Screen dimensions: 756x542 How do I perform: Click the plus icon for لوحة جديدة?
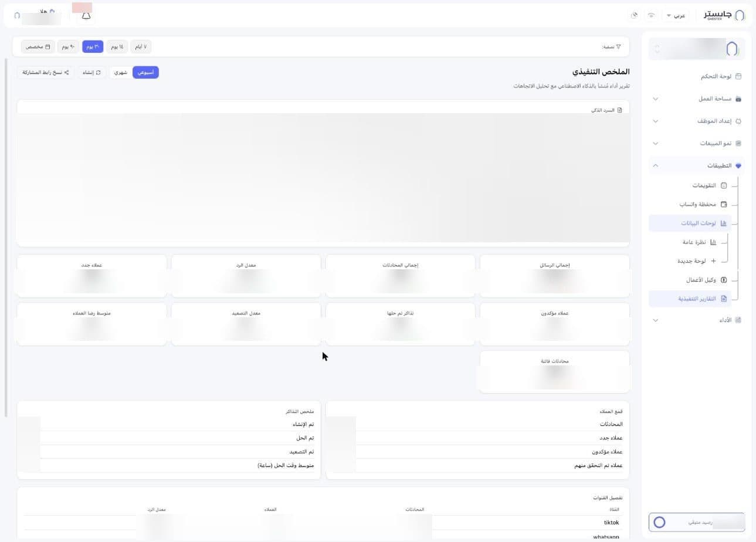tap(713, 261)
